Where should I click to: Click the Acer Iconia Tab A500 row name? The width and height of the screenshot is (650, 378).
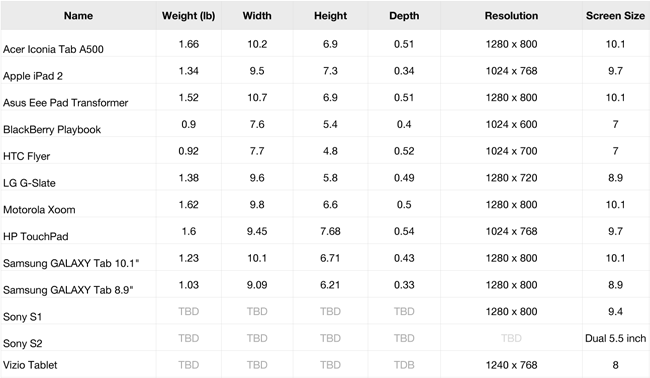(53, 49)
